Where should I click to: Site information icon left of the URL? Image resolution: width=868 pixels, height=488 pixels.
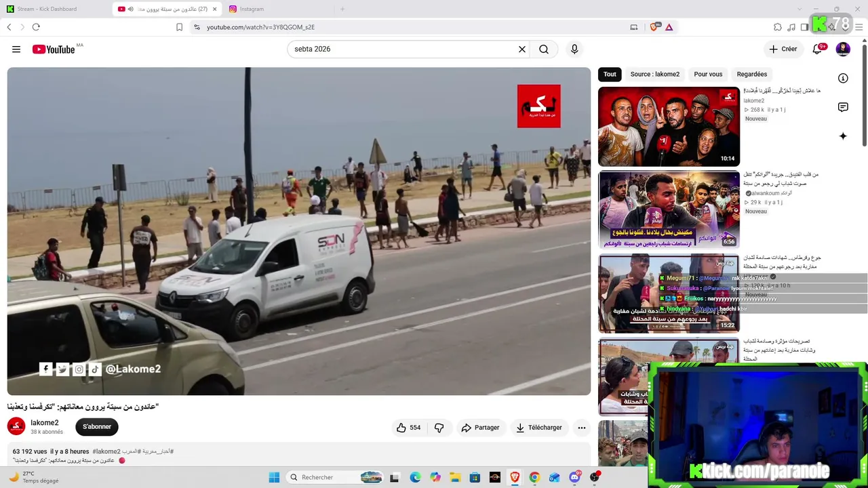click(197, 27)
